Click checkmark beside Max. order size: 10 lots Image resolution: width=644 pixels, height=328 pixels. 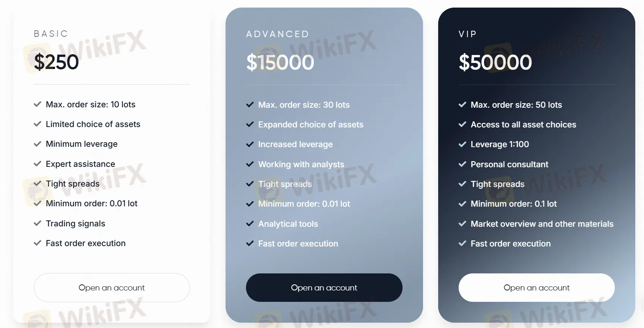click(38, 104)
